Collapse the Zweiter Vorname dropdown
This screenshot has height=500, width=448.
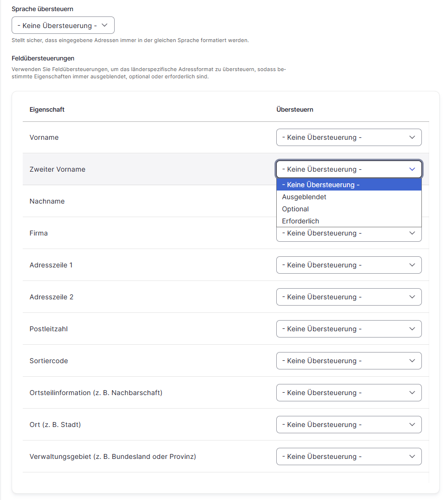click(x=349, y=169)
